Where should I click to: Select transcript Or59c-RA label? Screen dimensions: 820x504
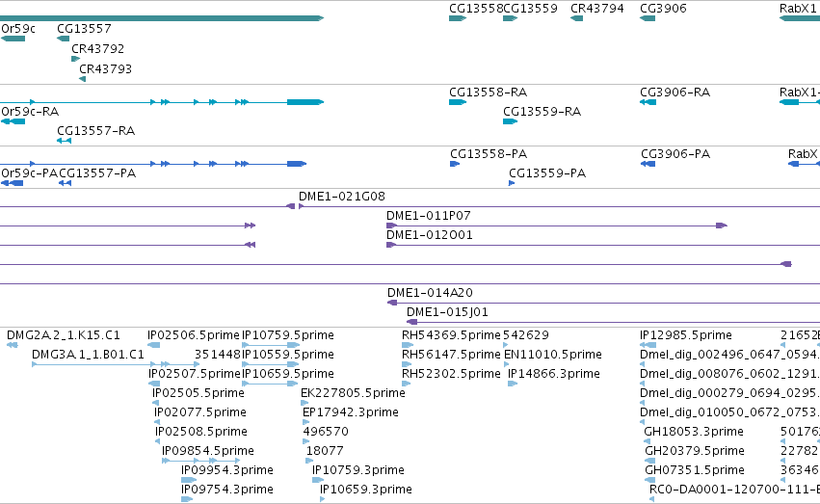tap(30, 112)
